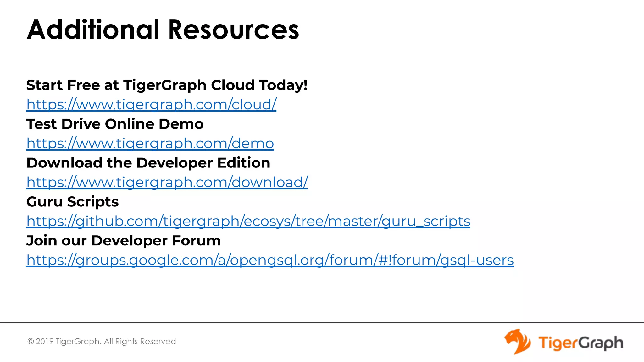
Task: Click the 'Test Drive Online Demo' heading
Action: 115,124
